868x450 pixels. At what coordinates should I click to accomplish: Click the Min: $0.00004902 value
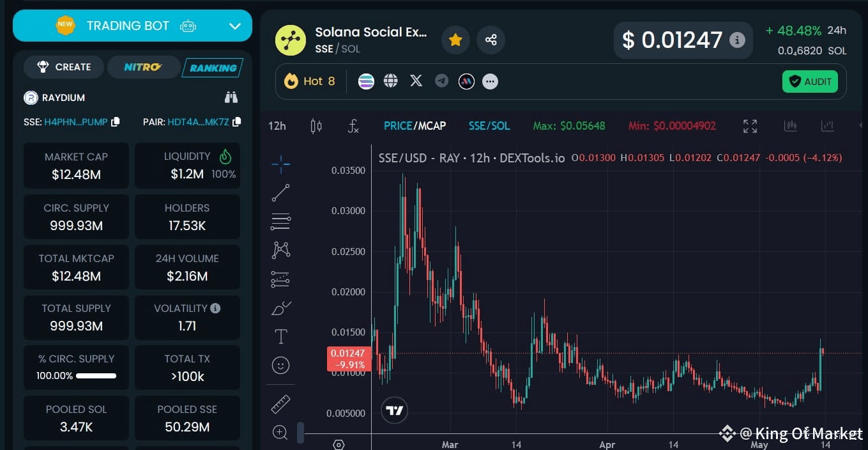click(x=672, y=126)
